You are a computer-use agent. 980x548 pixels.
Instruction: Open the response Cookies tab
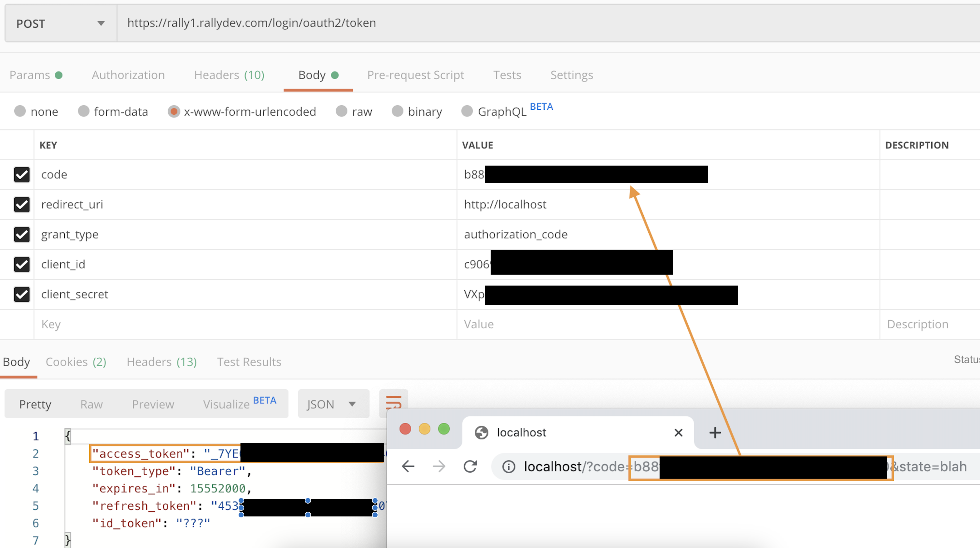click(x=76, y=362)
